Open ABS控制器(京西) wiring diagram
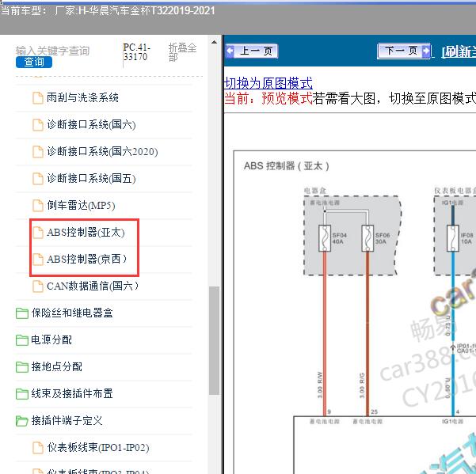 (x=86, y=259)
